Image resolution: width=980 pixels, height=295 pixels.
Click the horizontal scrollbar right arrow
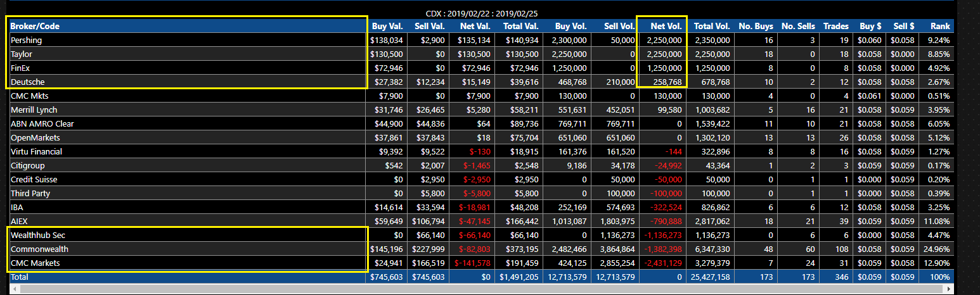pos(948,289)
